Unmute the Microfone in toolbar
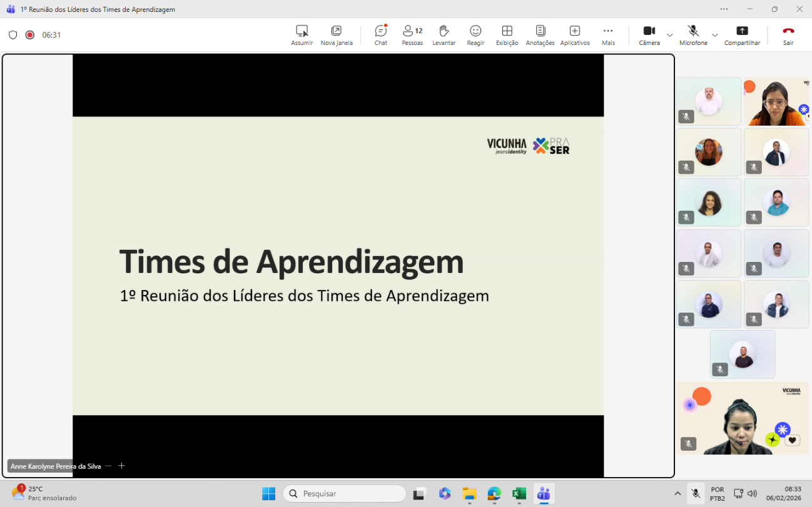The image size is (812, 507). (693, 34)
